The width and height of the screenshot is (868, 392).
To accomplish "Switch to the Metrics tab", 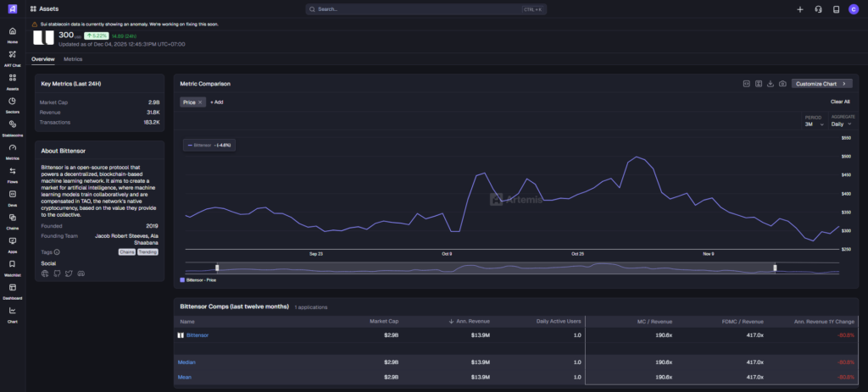I will tap(73, 59).
